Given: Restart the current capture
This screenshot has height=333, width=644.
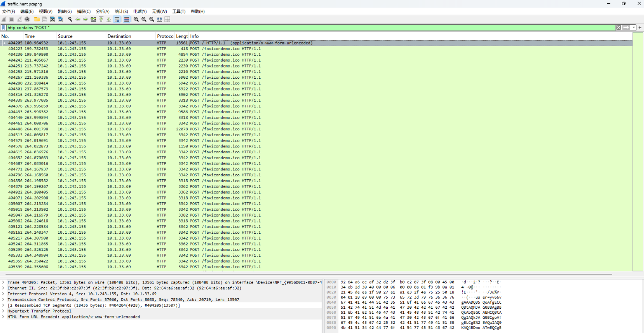Looking at the screenshot, I should 19,19.
